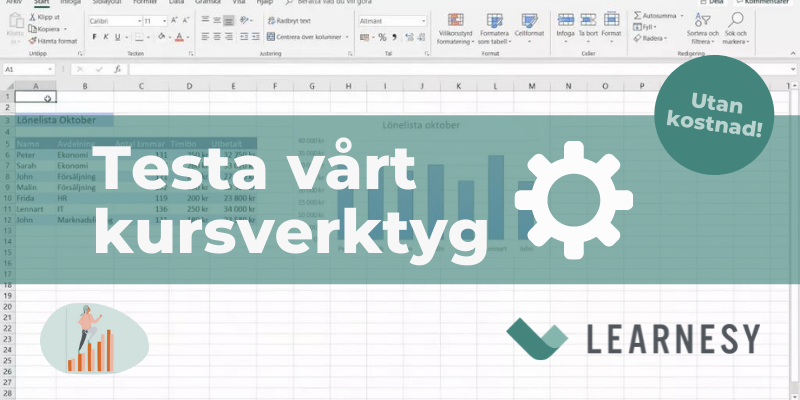The height and width of the screenshot is (400, 800).
Task: Select column header N
Action: pyautogui.click(x=568, y=86)
